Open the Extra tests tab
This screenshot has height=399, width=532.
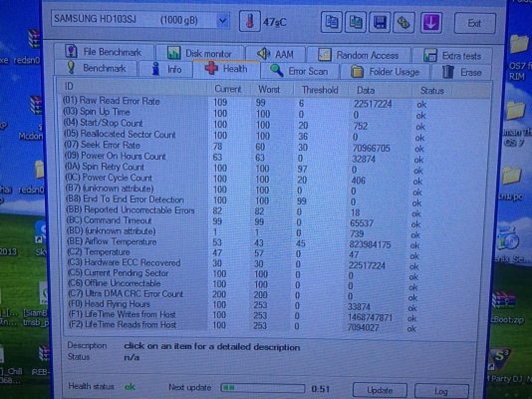click(x=452, y=56)
